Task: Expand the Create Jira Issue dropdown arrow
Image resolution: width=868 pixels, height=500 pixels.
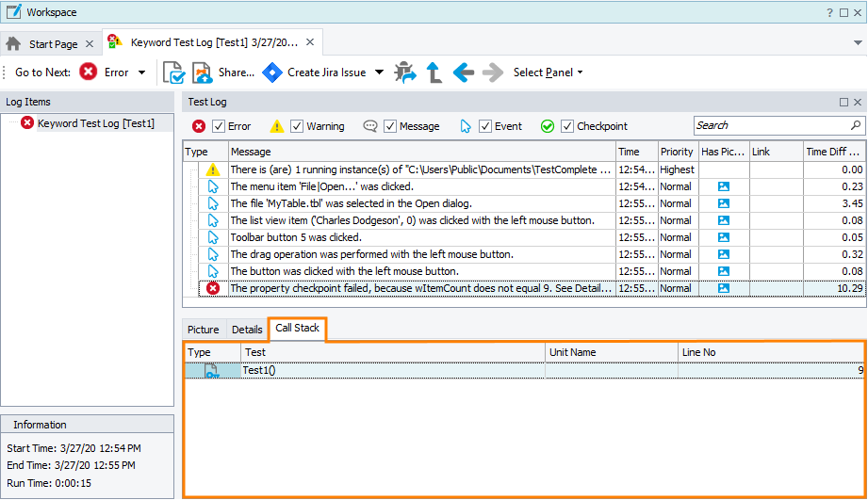Action: tap(379, 73)
